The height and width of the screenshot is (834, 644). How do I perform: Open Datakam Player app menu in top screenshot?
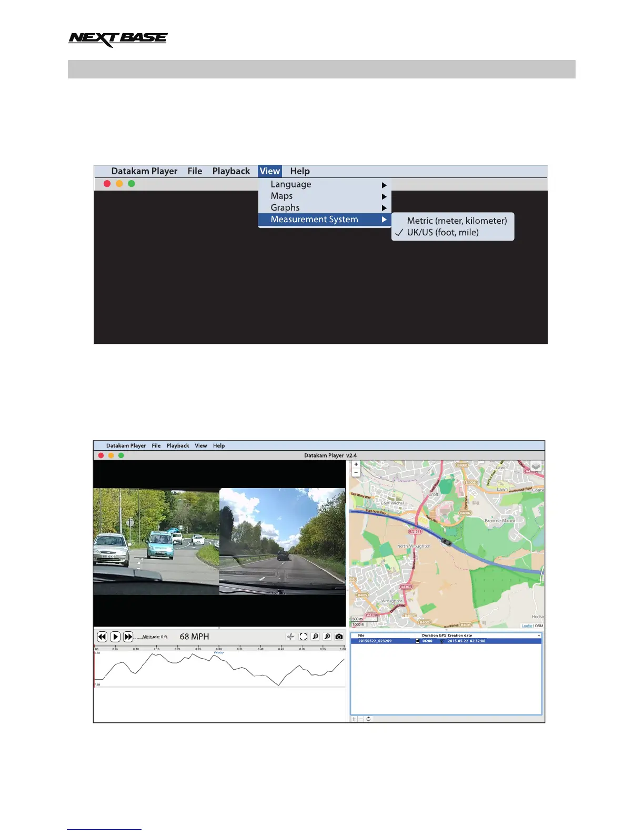pos(144,171)
